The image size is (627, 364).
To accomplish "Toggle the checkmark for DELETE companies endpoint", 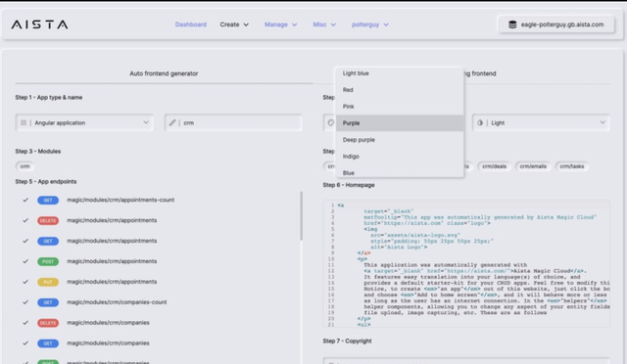I will click(25, 323).
